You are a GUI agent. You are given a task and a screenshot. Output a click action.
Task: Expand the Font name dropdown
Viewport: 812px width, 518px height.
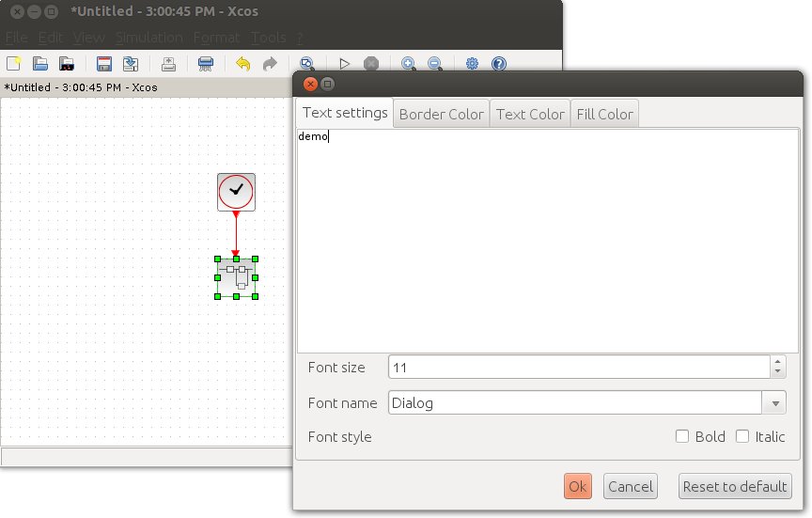click(x=775, y=403)
